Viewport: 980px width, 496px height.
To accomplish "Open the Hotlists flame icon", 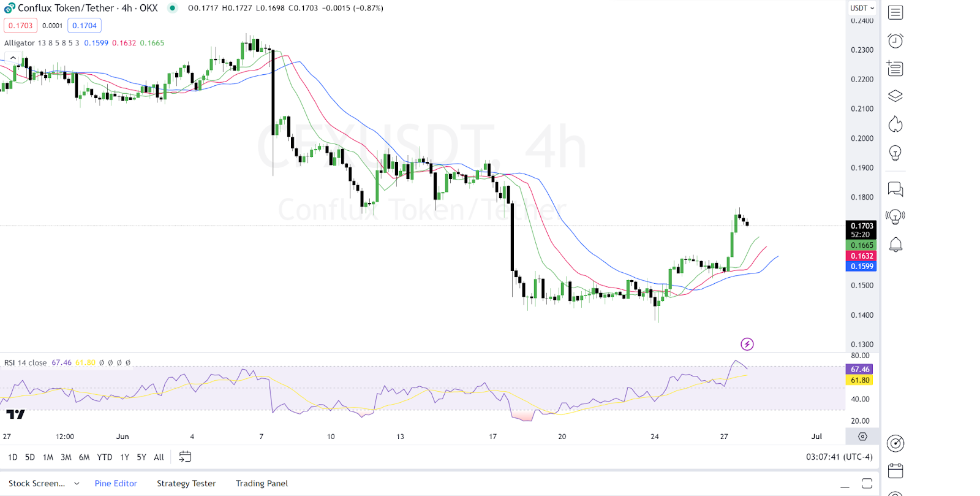I will pos(895,124).
